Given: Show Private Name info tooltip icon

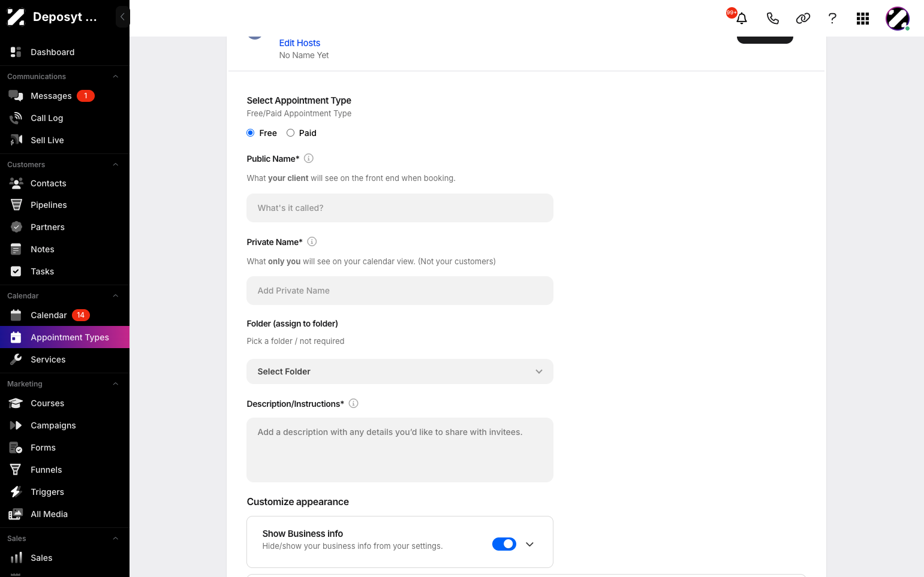Looking at the screenshot, I should coord(312,241).
